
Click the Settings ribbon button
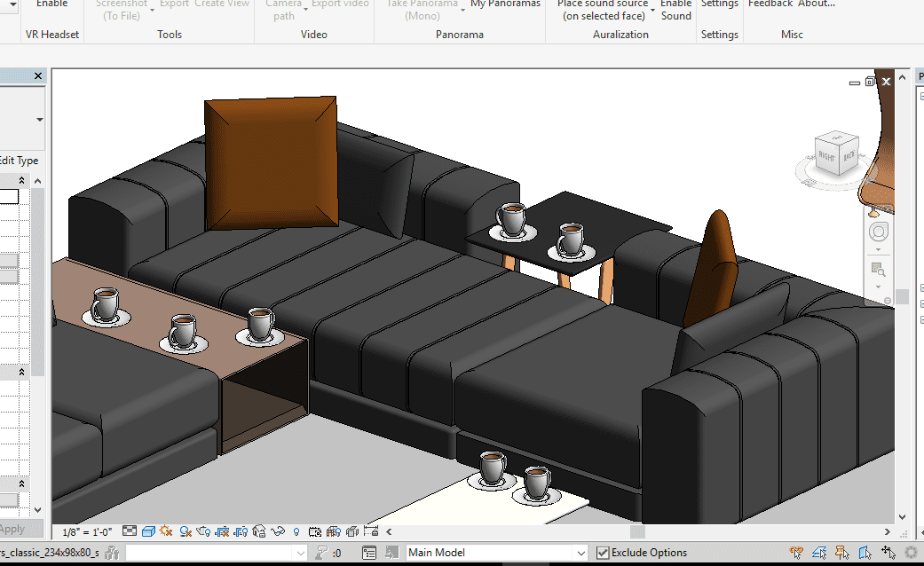coord(719,4)
